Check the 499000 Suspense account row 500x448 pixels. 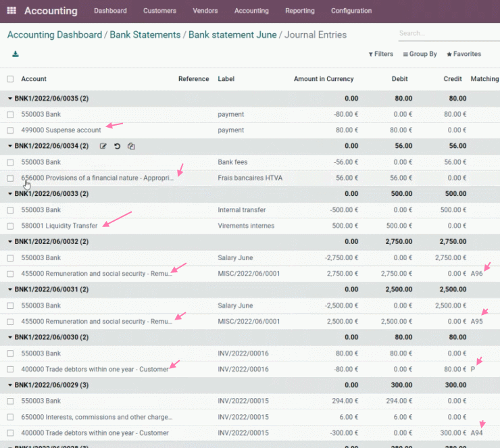pos(10,130)
